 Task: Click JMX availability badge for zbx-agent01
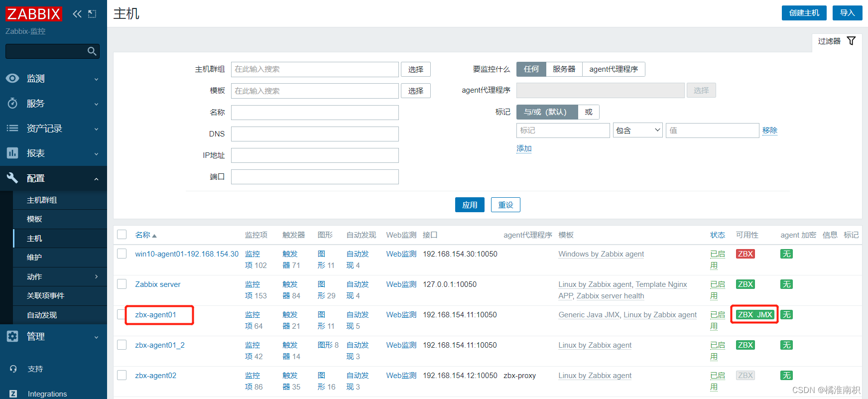click(x=764, y=315)
